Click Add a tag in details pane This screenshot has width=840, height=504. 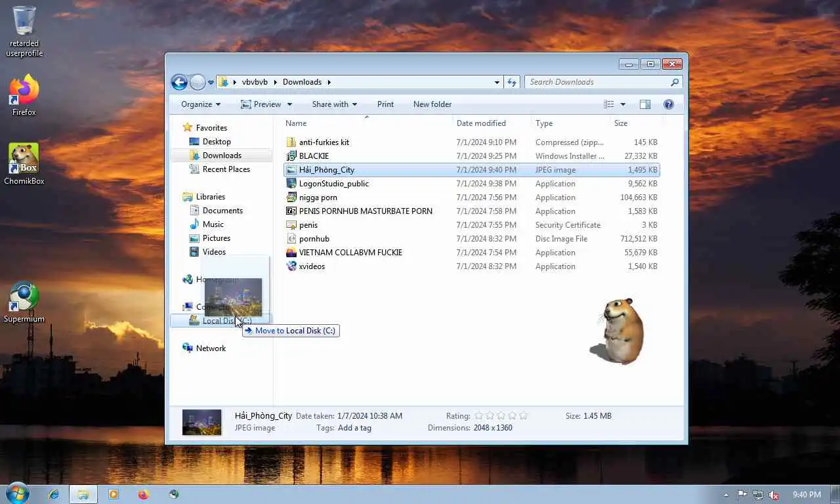(x=354, y=428)
